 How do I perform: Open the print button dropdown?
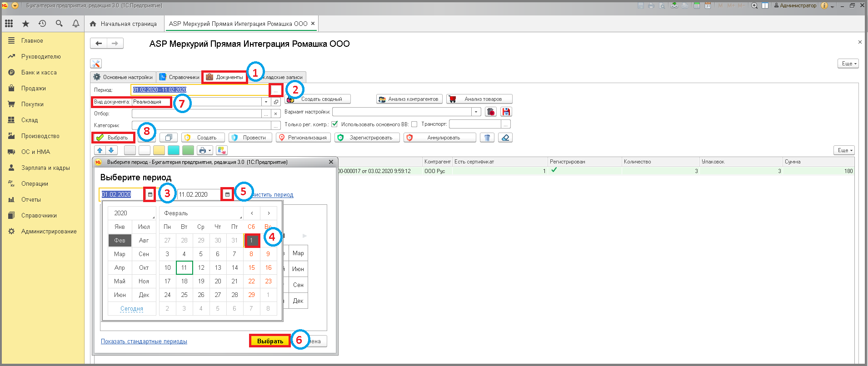click(205, 150)
